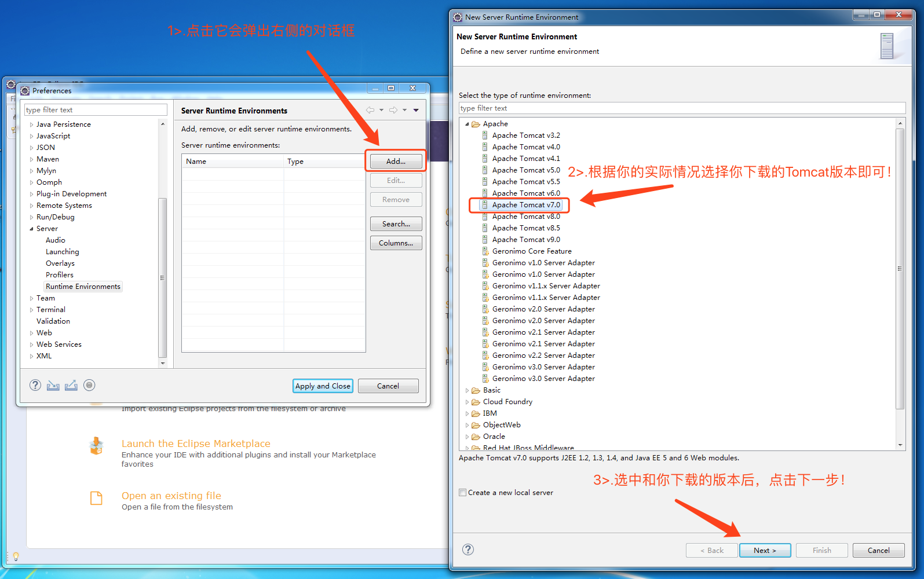Select Geronimo v3.0 Server Adapter last entry

(x=543, y=379)
